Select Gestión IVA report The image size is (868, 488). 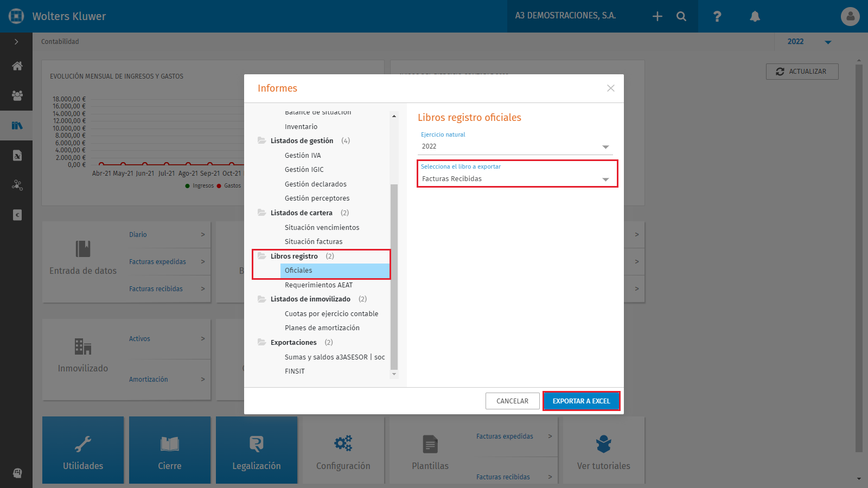(x=303, y=155)
